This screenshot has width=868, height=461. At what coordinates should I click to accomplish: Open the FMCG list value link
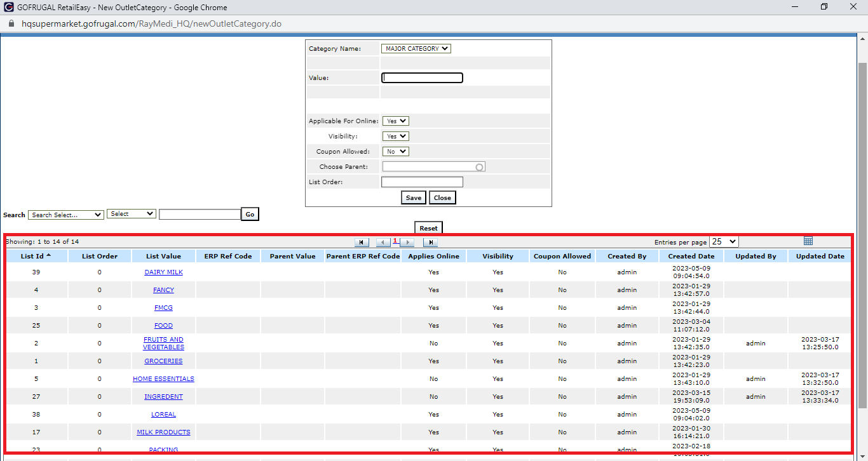pyautogui.click(x=163, y=308)
